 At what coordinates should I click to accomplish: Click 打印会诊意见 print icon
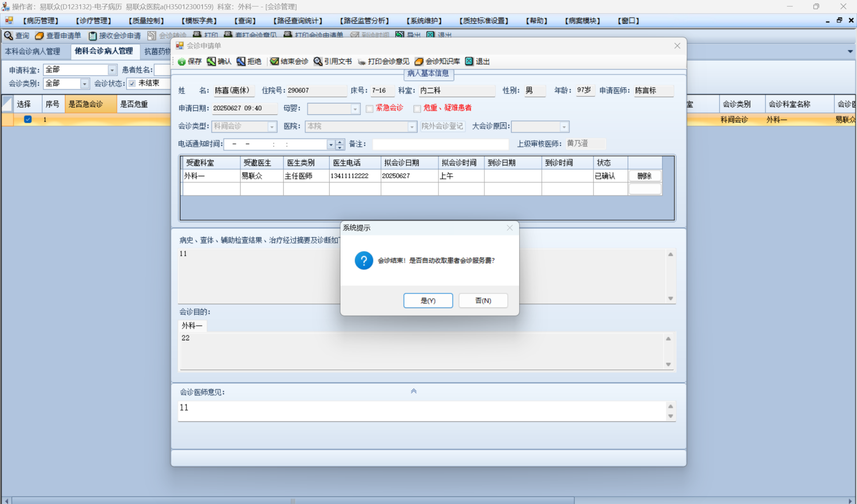pyautogui.click(x=362, y=62)
